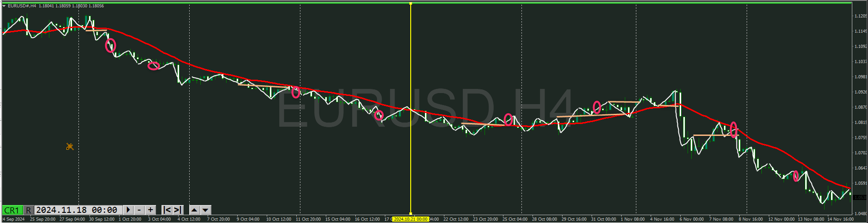Jump to start with |< button

click(167, 210)
